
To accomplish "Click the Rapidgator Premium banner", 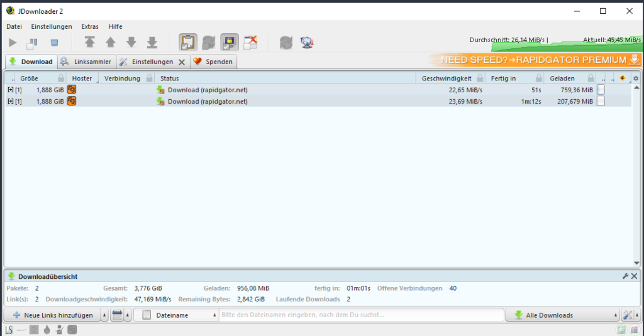I will (x=535, y=60).
